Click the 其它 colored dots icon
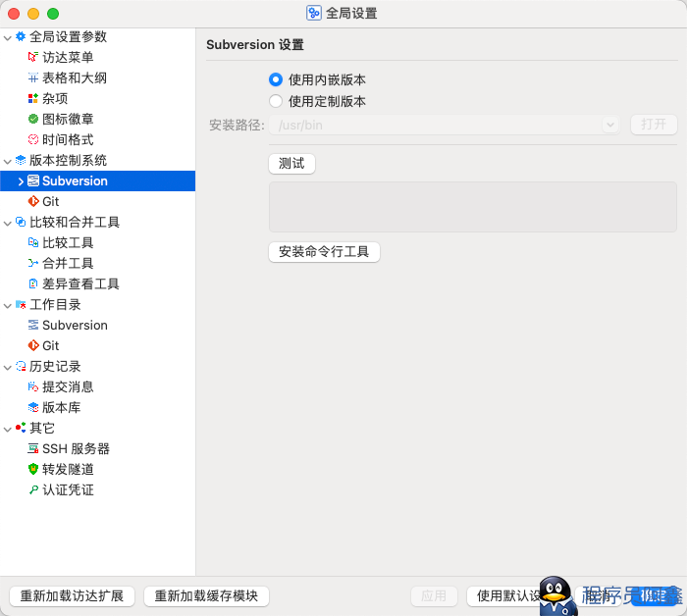Image resolution: width=687 pixels, height=616 pixels. pyautogui.click(x=21, y=428)
